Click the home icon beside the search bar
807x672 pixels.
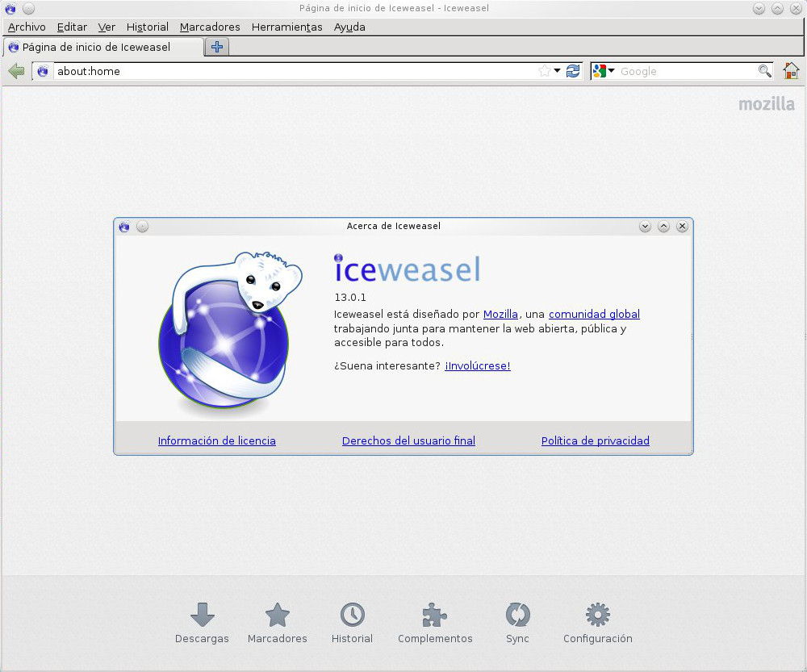792,71
